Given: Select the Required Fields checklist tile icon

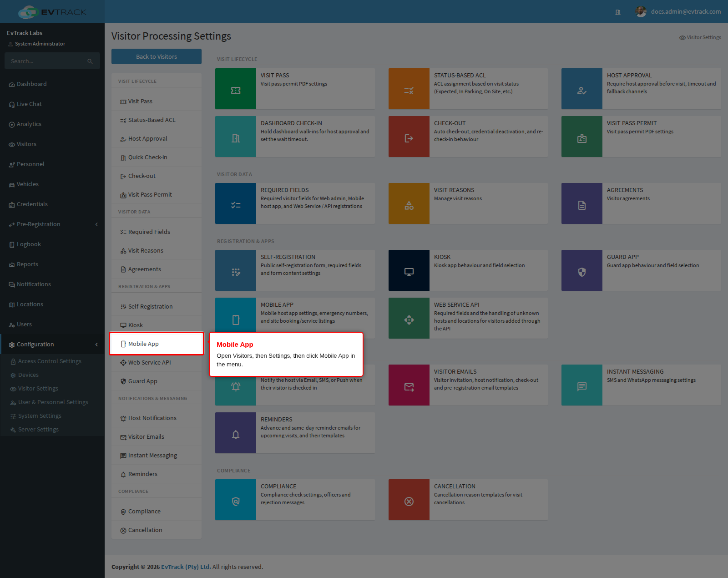Looking at the screenshot, I should click(236, 203).
